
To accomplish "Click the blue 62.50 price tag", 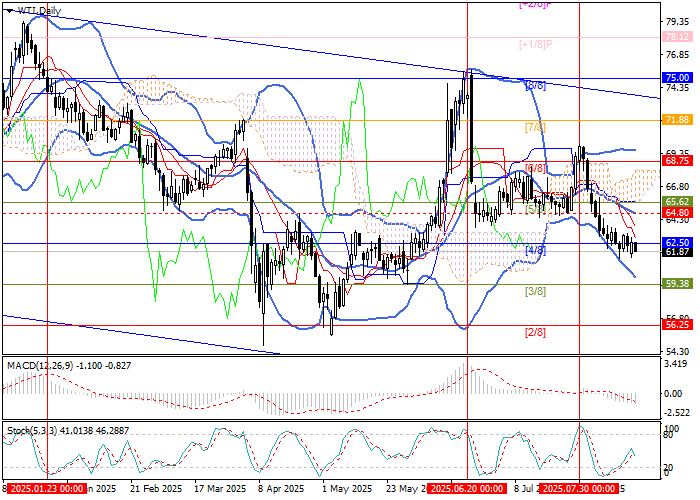I will [x=677, y=242].
